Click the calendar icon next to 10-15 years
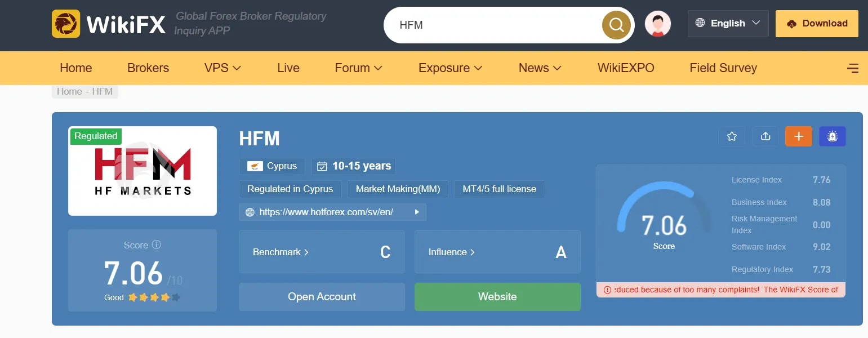The height and width of the screenshot is (338, 868). click(x=322, y=166)
